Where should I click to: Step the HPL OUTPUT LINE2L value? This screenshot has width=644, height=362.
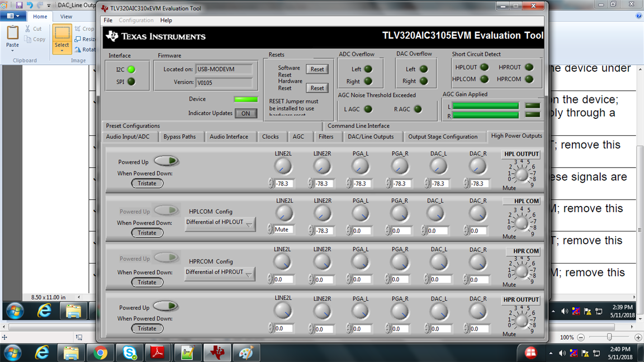pos(271,183)
